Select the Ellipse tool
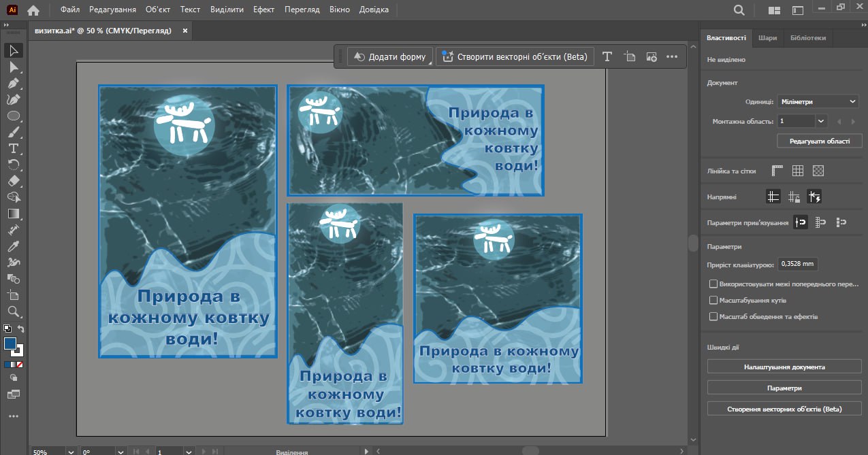The height and width of the screenshot is (455, 868). point(13,116)
